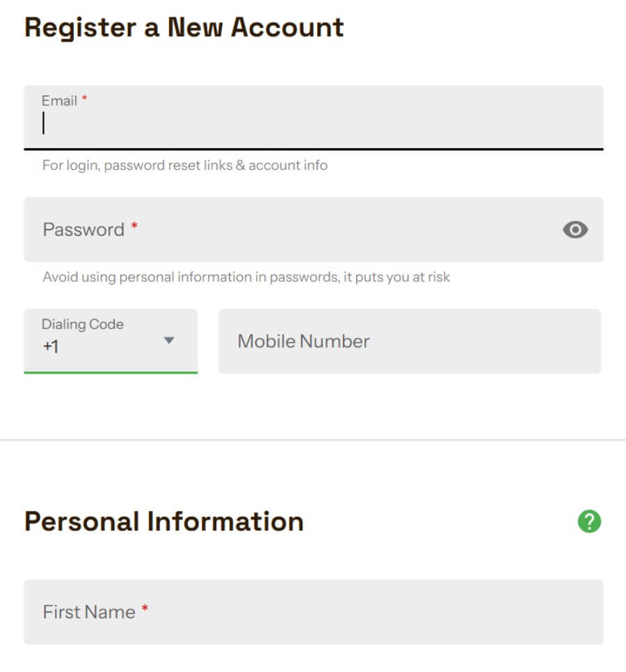Screen dimensions: 626x672
Task: Click the red asterisk beside Password
Action: tap(134, 225)
